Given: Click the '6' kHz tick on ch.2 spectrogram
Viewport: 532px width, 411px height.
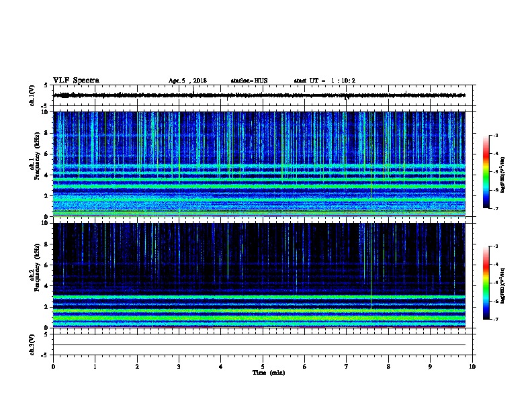Looking at the screenshot, I should (46, 265).
